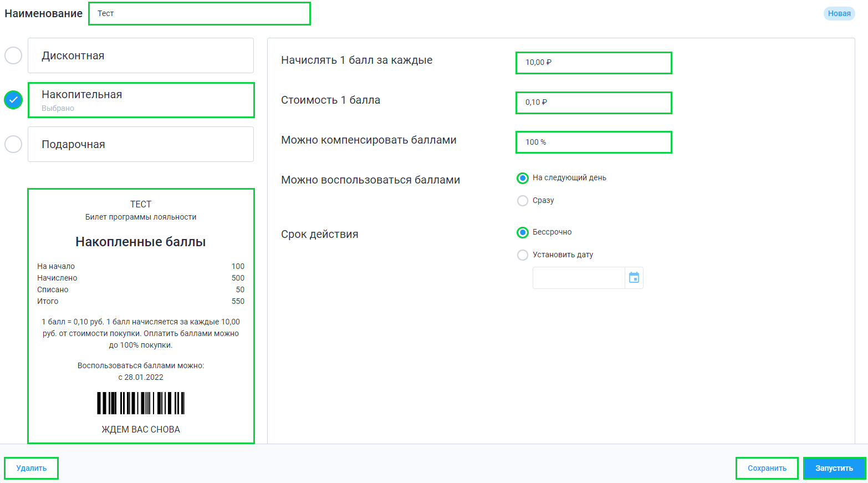Click the checked Накопительная radio circle
868x483 pixels.
tap(13, 100)
